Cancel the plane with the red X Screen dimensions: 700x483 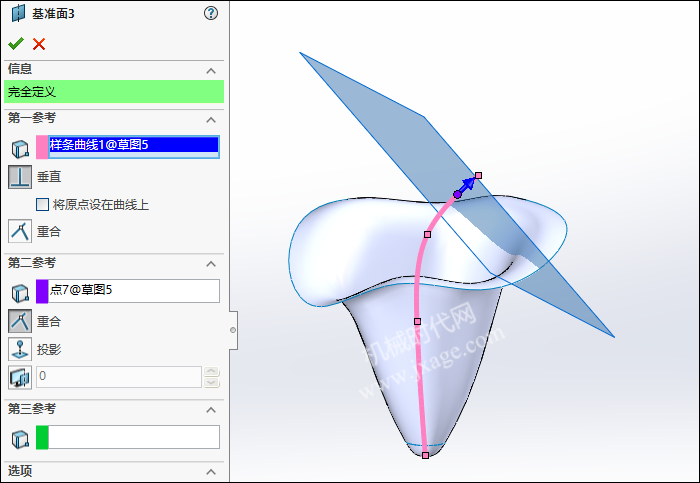click(x=39, y=44)
